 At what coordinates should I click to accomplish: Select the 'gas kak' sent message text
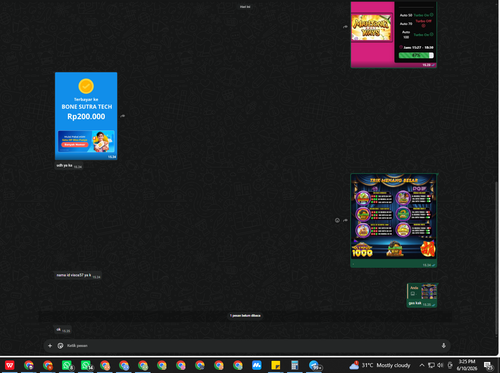(415, 303)
